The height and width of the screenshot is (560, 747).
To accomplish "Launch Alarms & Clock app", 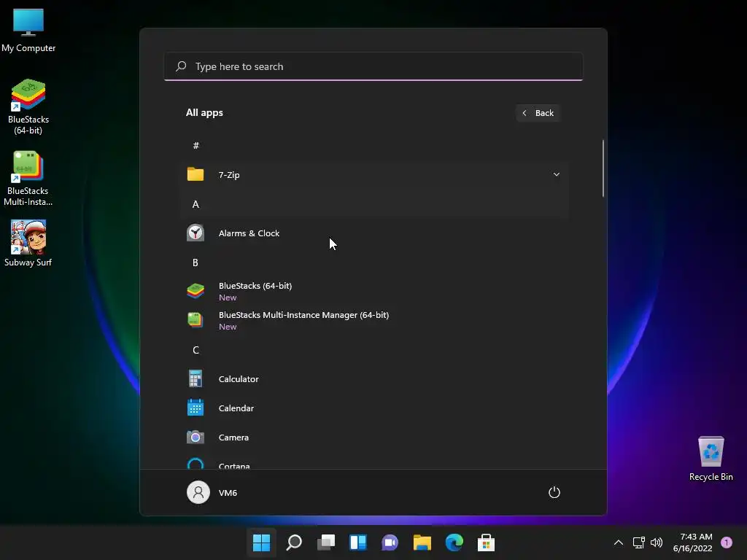I will tap(374, 233).
